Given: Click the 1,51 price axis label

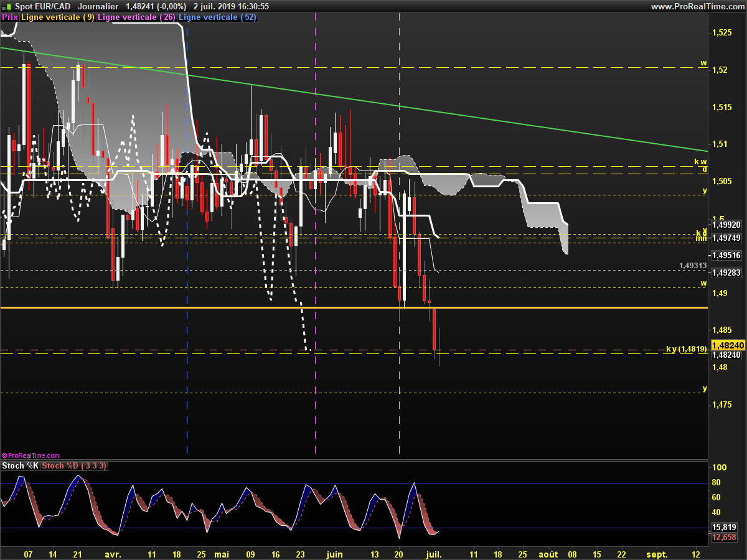Looking at the screenshot, I should pyautogui.click(x=720, y=144).
